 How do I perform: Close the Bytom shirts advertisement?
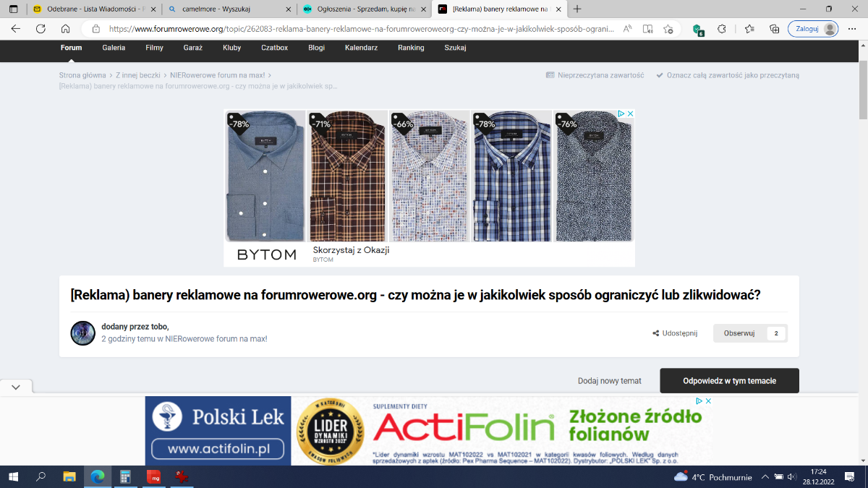(x=630, y=114)
